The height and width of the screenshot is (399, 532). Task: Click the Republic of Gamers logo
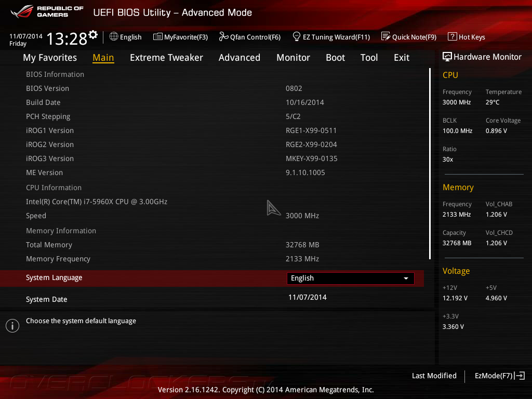click(47, 11)
